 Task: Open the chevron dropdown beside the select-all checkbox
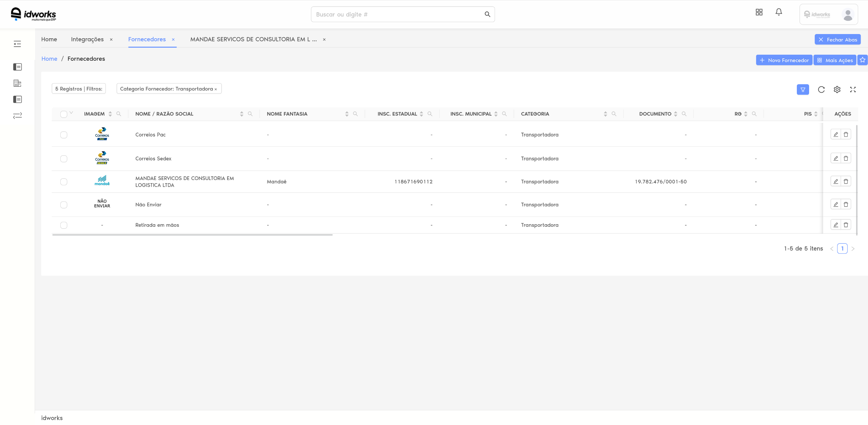(72, 113)
